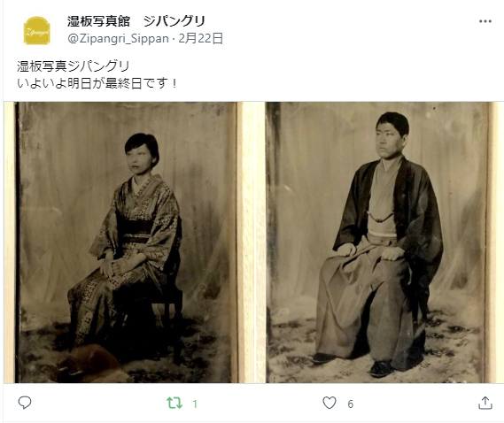The height and width of the screenshot is (423, 504).
Task: Open the three-dot more options menu
Action: pos(485,21)
